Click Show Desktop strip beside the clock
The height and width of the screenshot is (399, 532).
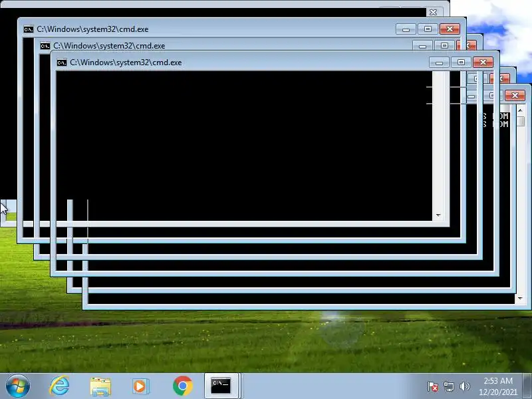pos(527,386)
